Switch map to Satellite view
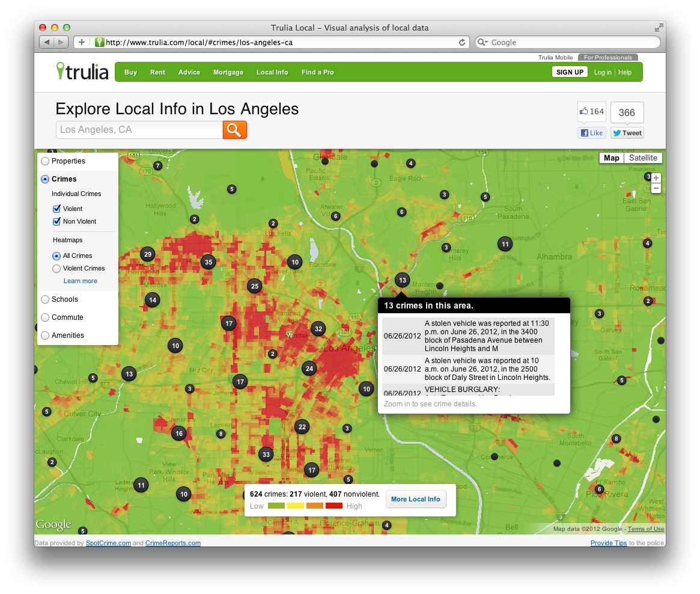 [643, 158]
